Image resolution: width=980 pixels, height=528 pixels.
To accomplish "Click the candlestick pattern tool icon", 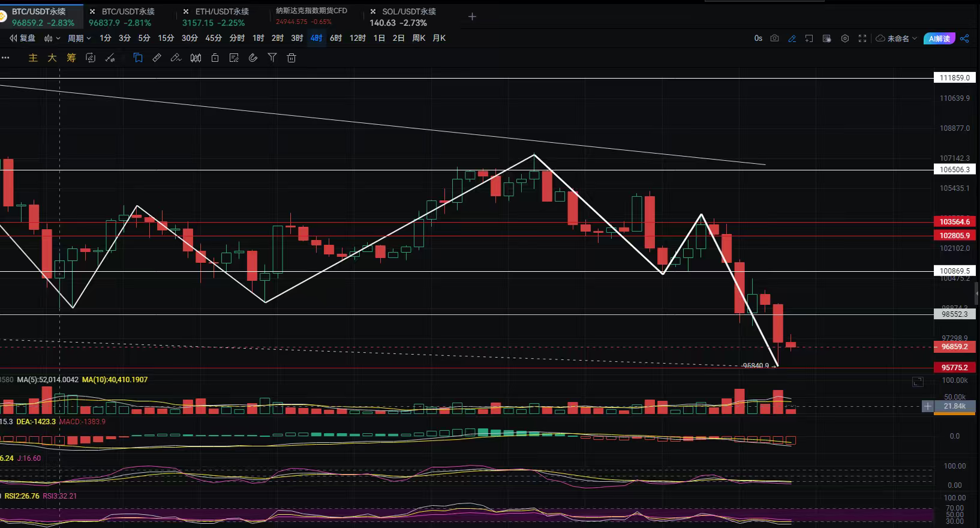I will click(x=196, y=58).
